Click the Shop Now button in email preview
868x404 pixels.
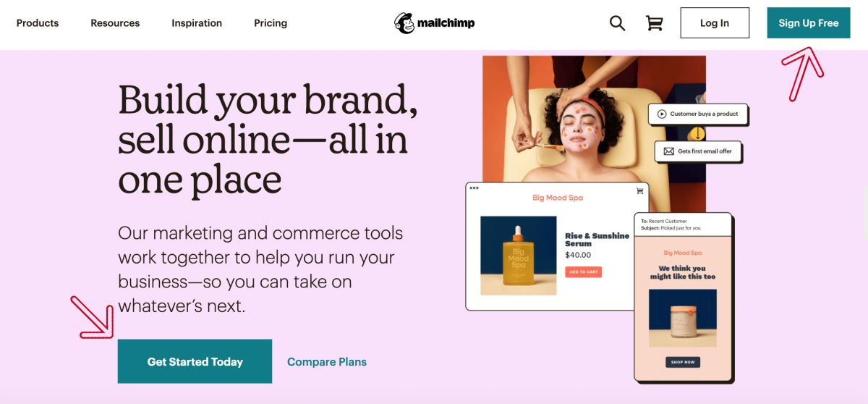683,362
